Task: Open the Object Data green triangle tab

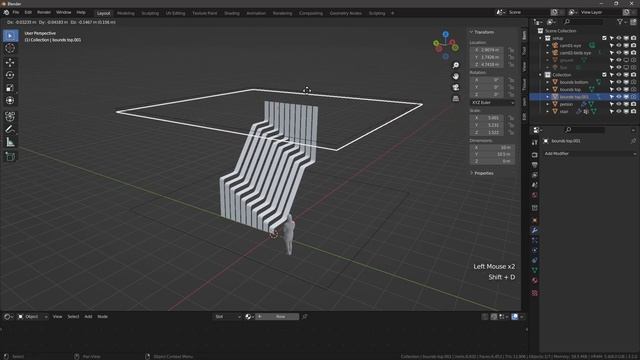Action: pyautogui.click(x=535, y=270)
